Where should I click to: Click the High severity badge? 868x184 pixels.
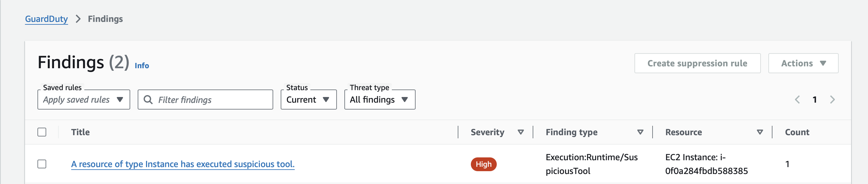point(484,164)
